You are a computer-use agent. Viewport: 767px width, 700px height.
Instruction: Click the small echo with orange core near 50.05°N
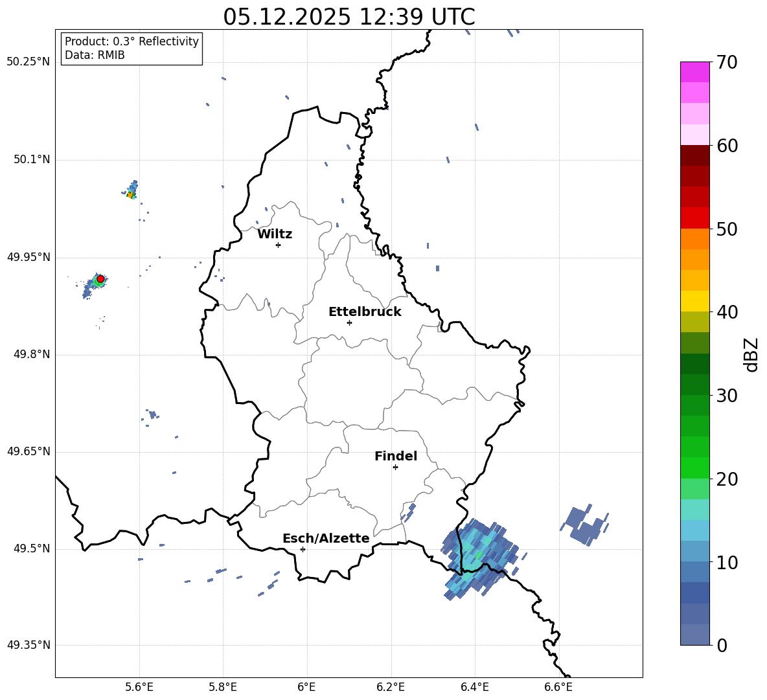click(x=131, y=190)
